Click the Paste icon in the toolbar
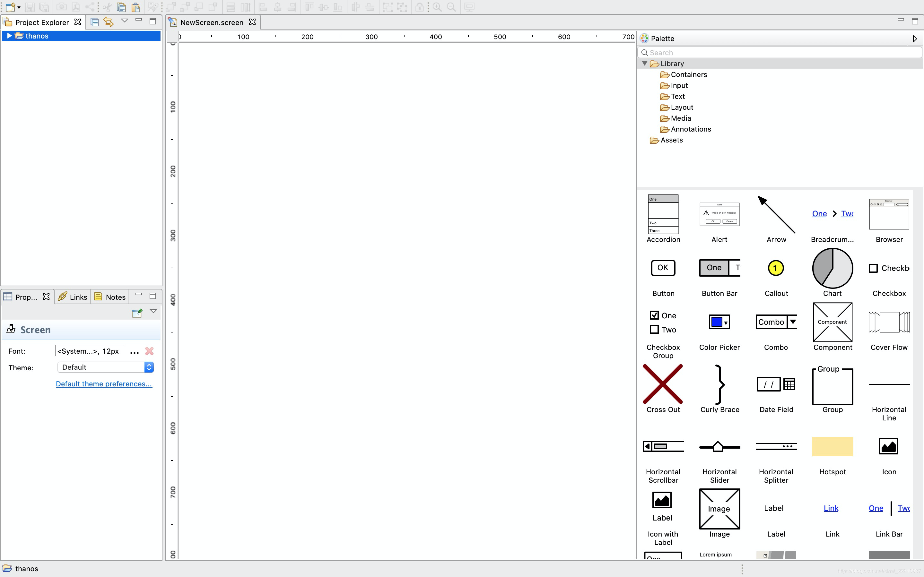The width and height of the screenshot is (924, 577). [135, 7]
